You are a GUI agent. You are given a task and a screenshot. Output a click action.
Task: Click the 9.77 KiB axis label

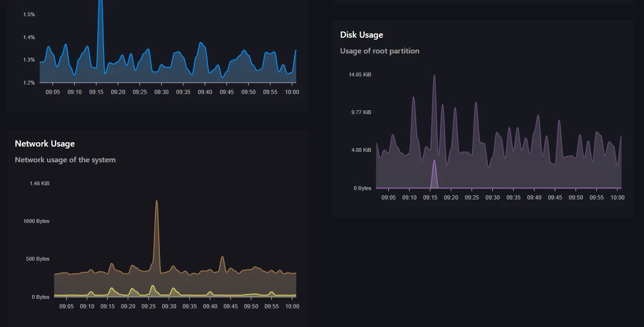pos(362,112)
